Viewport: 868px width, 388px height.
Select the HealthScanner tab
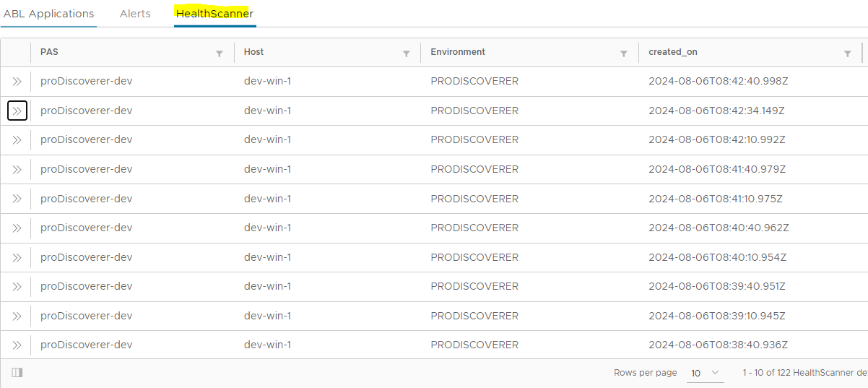(215, 14)
